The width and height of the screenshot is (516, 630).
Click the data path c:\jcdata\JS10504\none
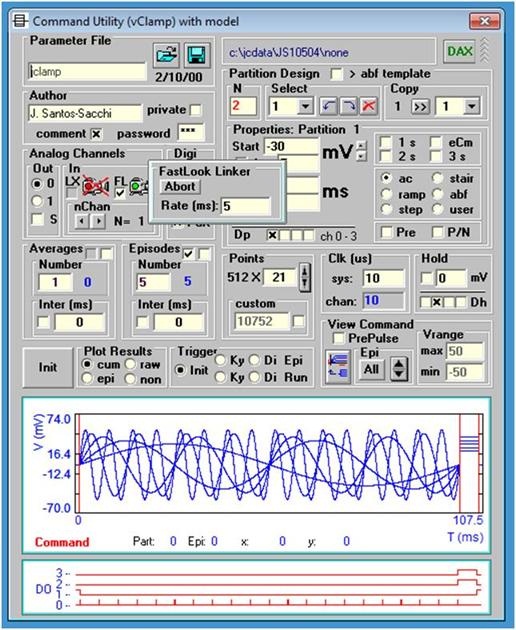click(289, 53)
